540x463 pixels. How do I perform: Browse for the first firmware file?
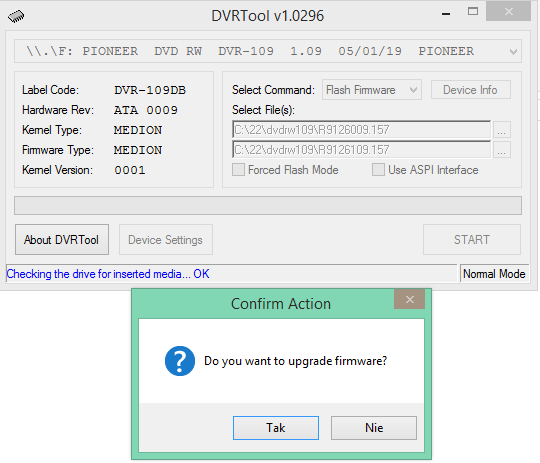(501, 130)
